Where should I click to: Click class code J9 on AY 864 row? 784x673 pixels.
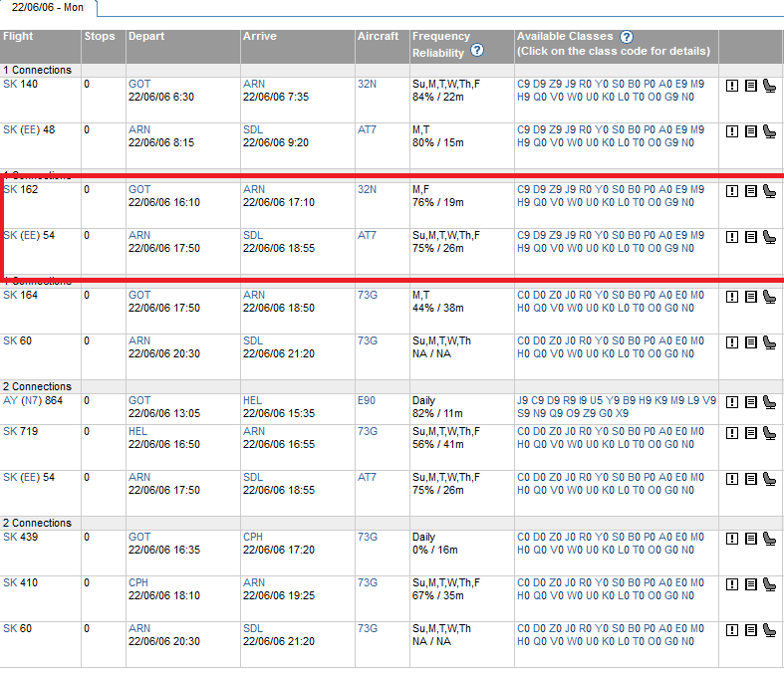523,400
